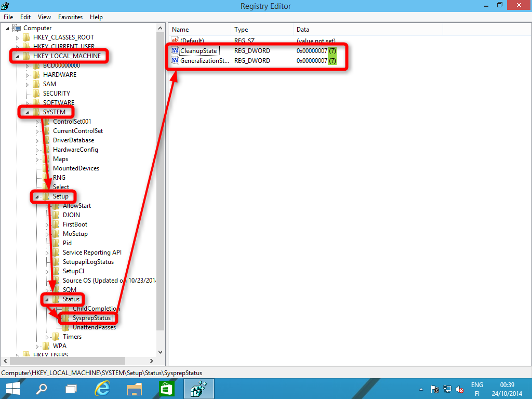Expand the SAM key
The height and width of the screenshot is (399, 532).
[x=27, y=85]
